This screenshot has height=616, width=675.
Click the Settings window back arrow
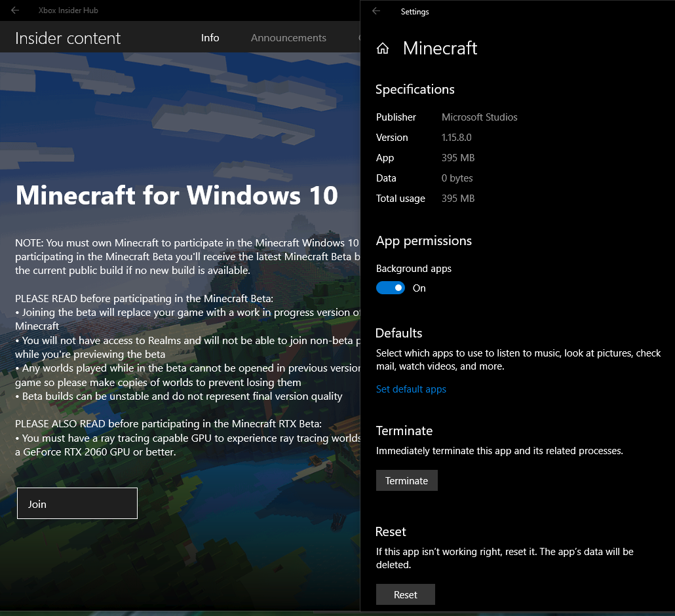(x=376, y=11)
